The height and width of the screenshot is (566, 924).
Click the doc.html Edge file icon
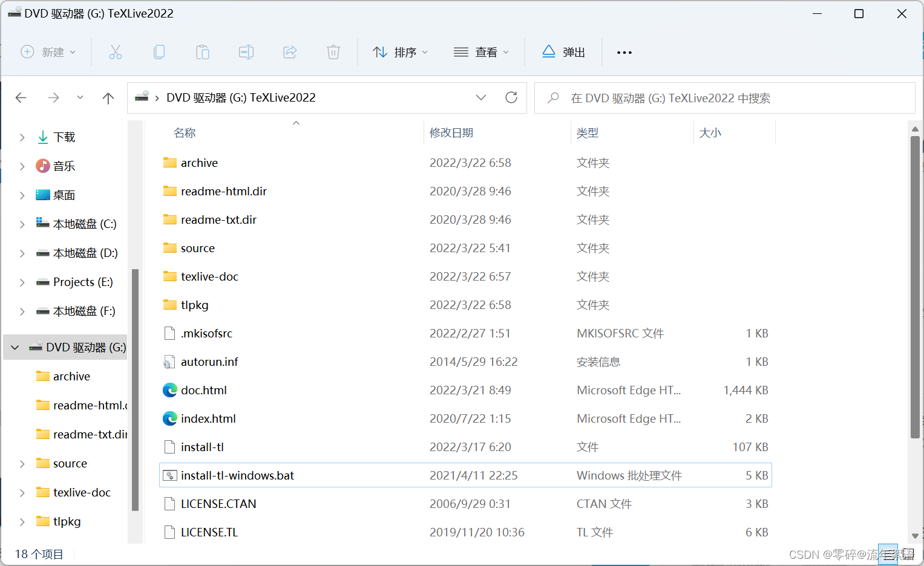point(170,390)
